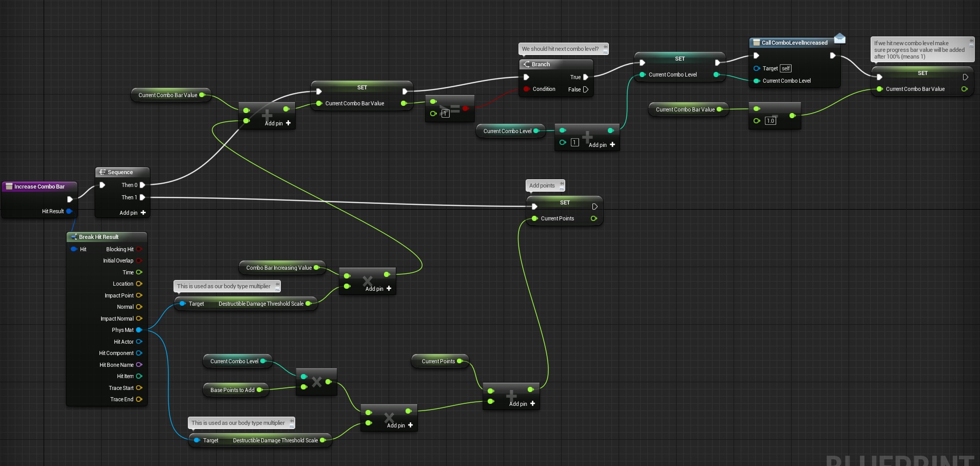
Task: Click the Impact Point output pin
Action: pyautogui.click(x=139, y=295)
